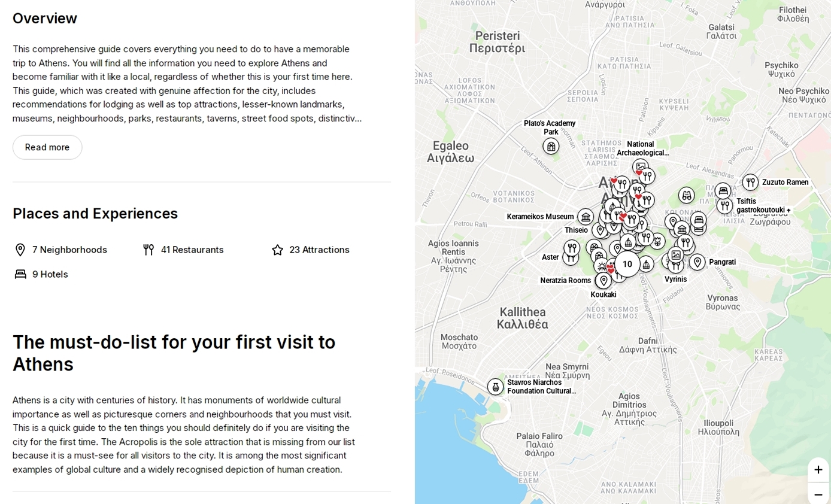Expand the cluster marker showing 10 places

pyautogui.click(x=626, y=264)
